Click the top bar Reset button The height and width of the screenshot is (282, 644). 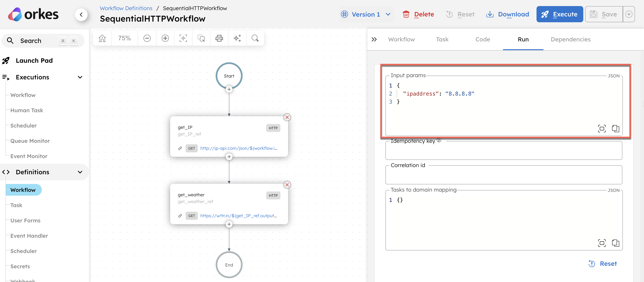click(x=460, y=14)
